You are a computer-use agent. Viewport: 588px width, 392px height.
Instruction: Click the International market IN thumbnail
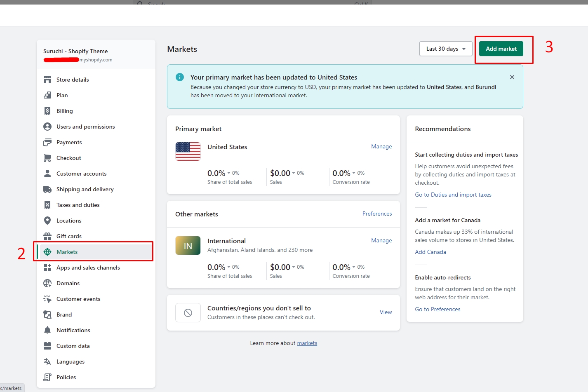click(x=188, y=246)
